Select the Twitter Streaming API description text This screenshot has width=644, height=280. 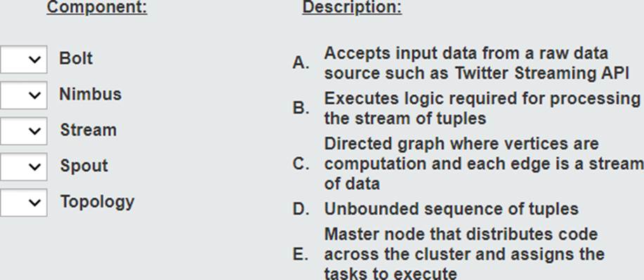476,63
